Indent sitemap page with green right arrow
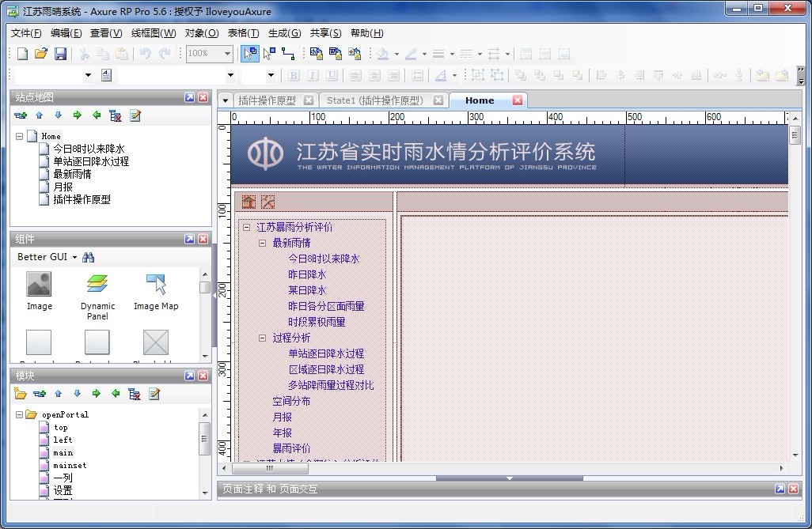The height and width of the screenshot is (529, 812). pyautogui.click(x=77, y=115)
